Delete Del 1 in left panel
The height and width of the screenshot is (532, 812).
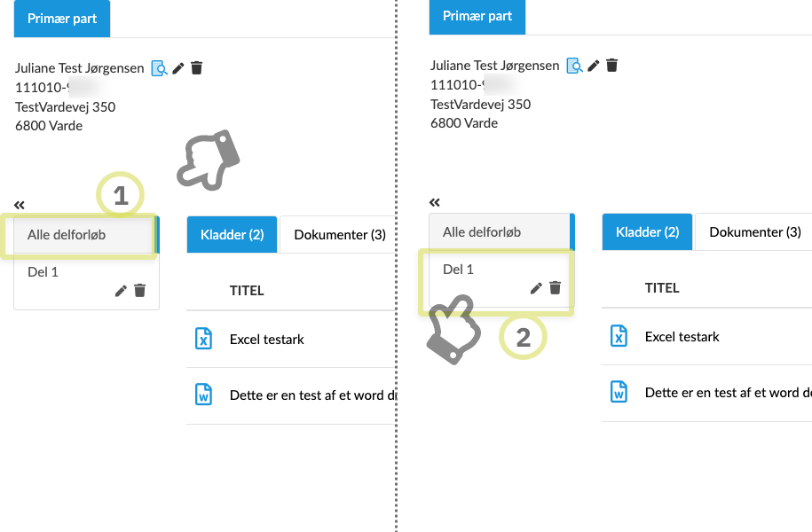click(x=139, y=291)
